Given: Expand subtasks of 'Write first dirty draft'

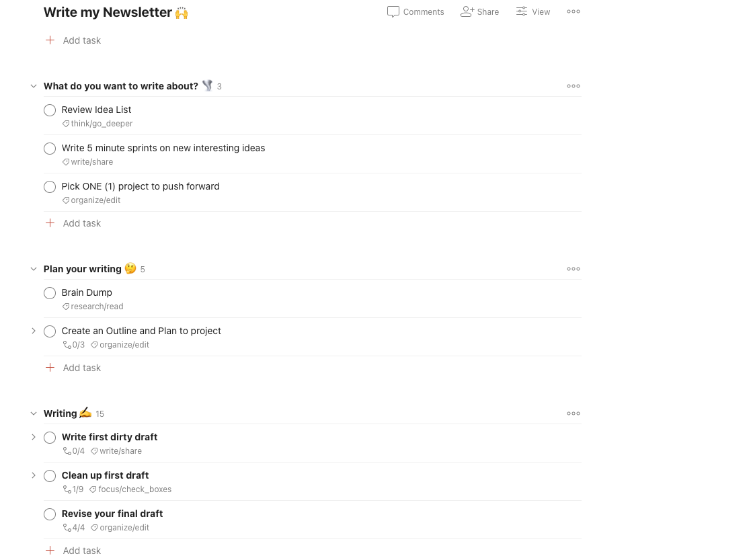Looking at the screenshot, I should pos(34,438).
